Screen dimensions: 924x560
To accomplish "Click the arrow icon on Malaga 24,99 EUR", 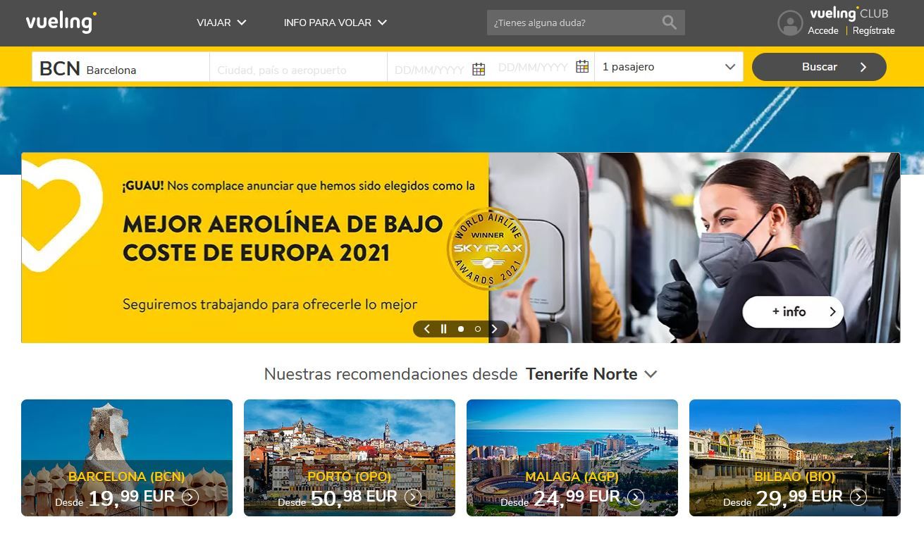I will pos(636,497).
